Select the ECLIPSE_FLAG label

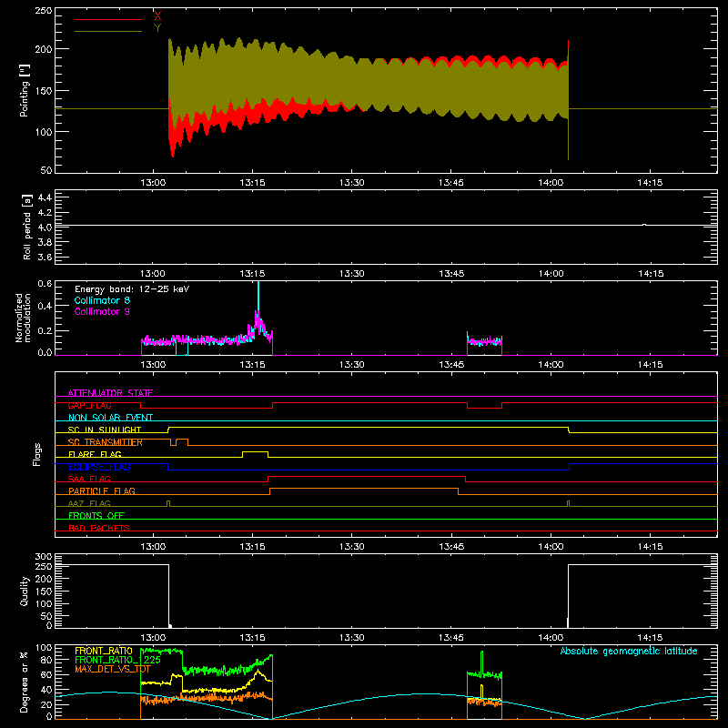tap(99, 467)
